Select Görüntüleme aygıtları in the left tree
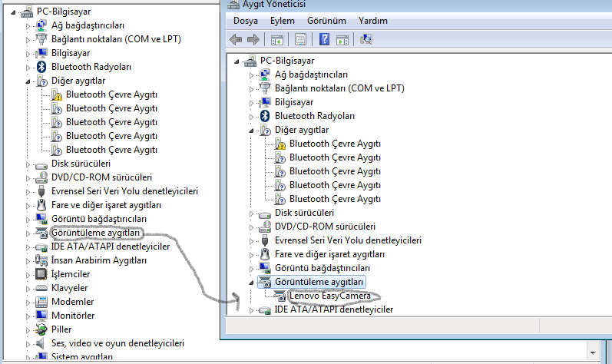This screenshot has width=612, height=364. [x=96, y=233]
